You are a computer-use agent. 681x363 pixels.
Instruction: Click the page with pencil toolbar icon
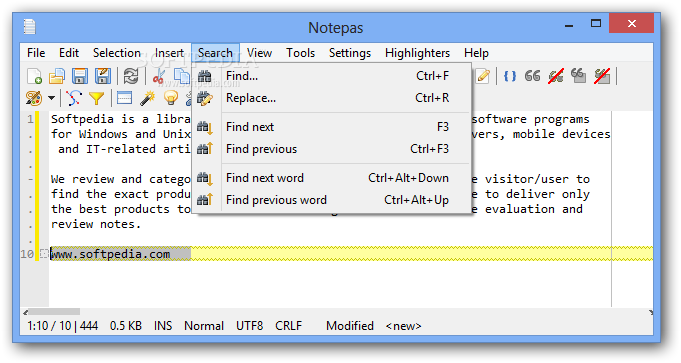(483, 76)
